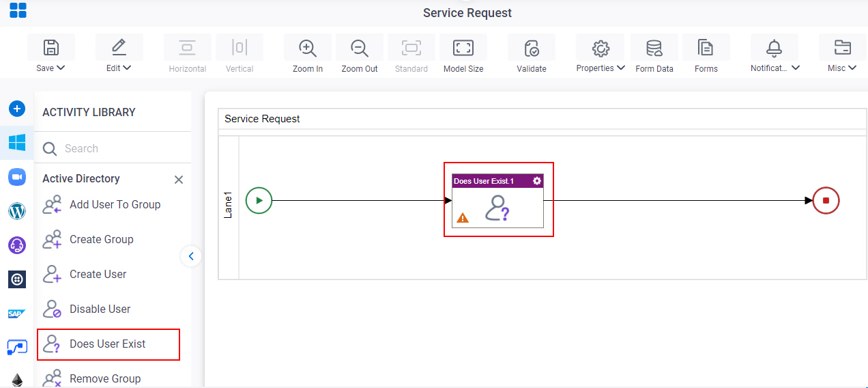Open the Properties gear icon
Image resolution: width=868 pixels, height=388 pixels.
coord(601,48)
